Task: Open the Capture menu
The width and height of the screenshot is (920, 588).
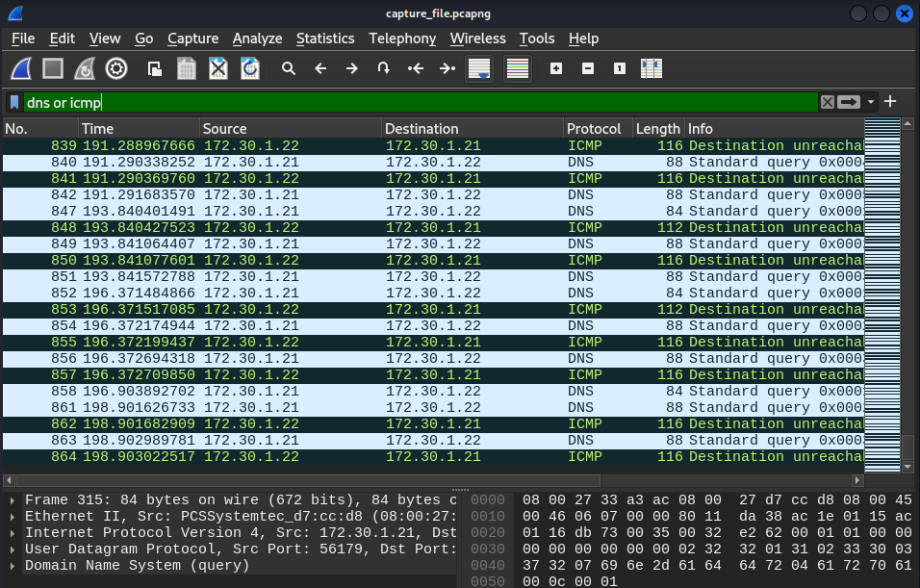Action: click(193, 38)
